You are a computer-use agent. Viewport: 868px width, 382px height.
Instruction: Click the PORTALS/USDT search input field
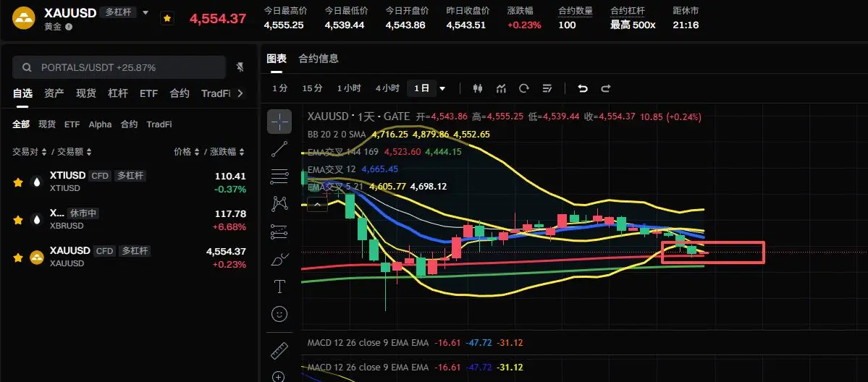click(x=119, y=67)
